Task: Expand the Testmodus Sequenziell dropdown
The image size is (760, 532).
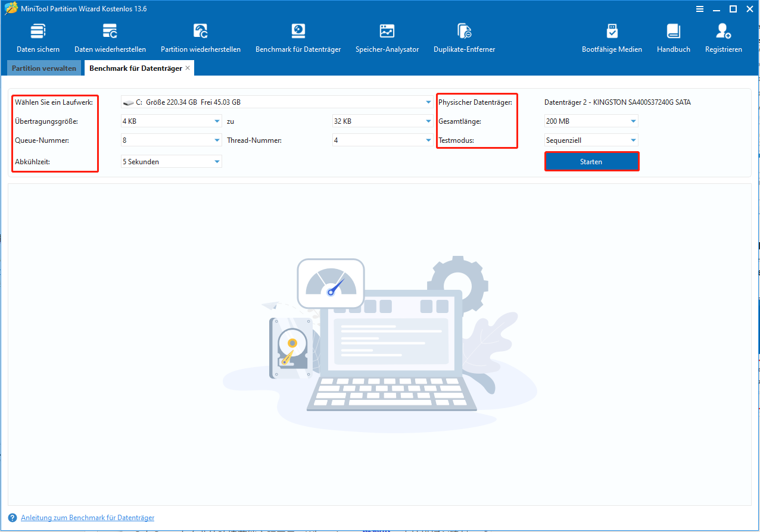Action: [591, 141]
